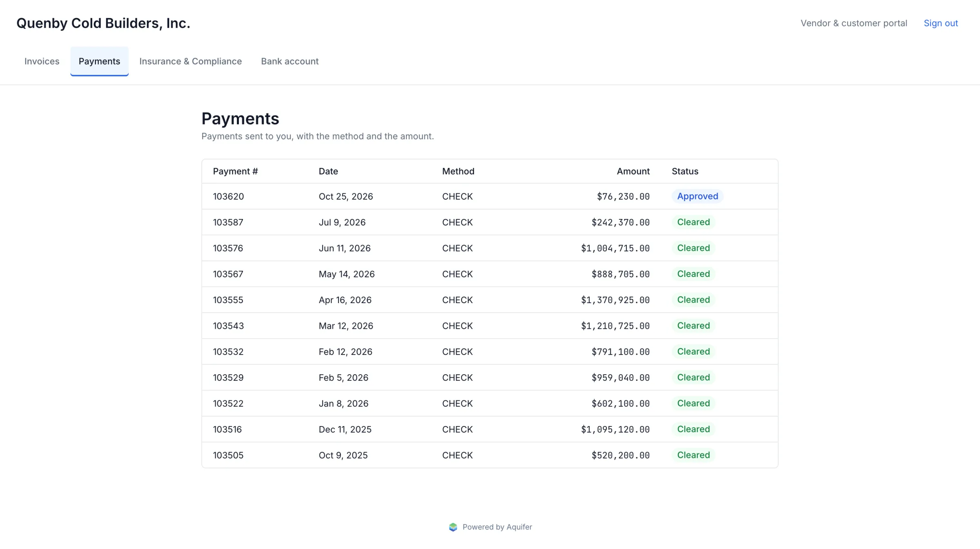Click the May 14, 2026 date

347,274
